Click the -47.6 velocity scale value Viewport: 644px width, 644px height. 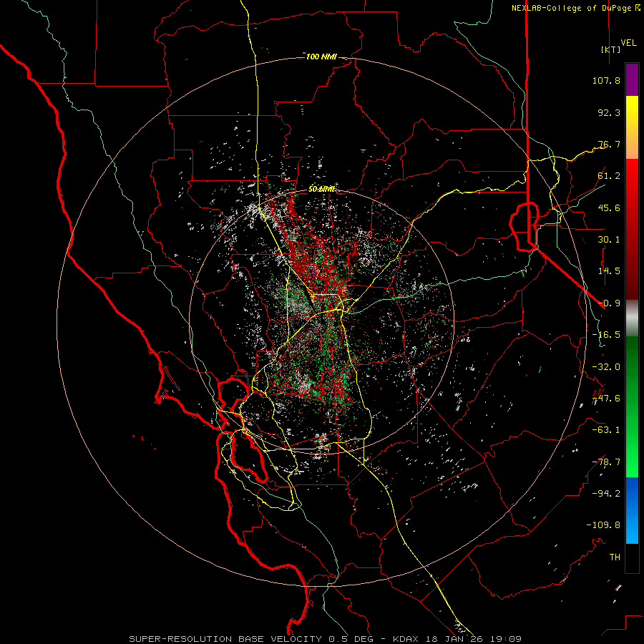606,399
